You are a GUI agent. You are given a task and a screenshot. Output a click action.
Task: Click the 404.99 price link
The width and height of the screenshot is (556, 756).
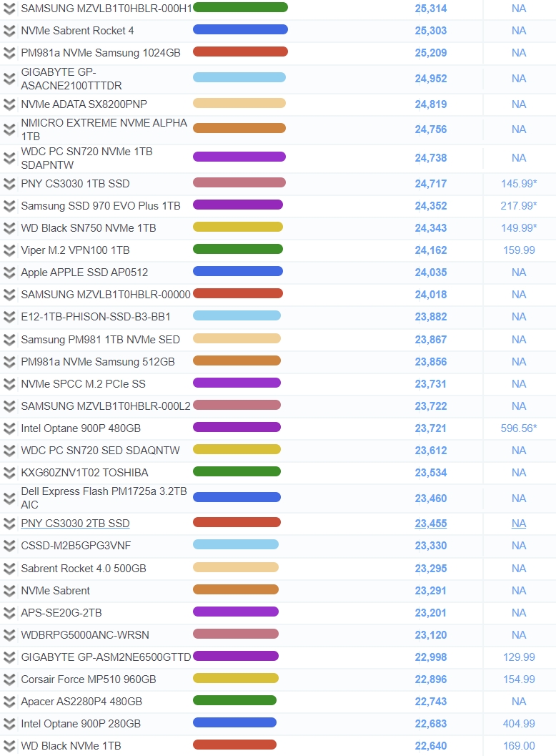coord(519,724)
